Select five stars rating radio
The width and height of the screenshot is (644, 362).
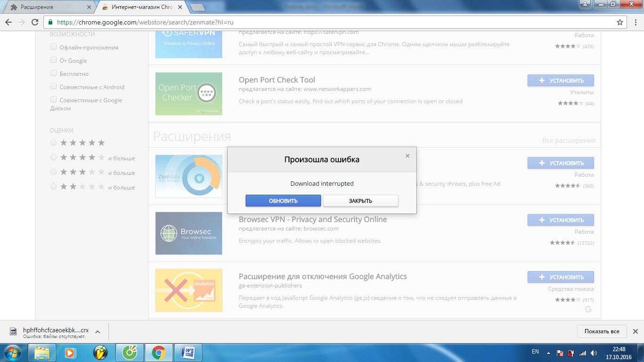click(x=53, y=142)
